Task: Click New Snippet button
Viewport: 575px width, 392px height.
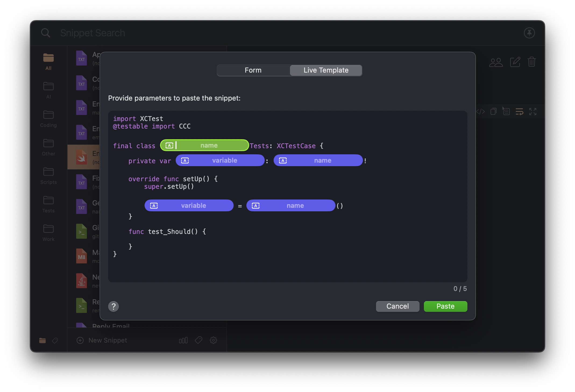Action: point(102,340)
